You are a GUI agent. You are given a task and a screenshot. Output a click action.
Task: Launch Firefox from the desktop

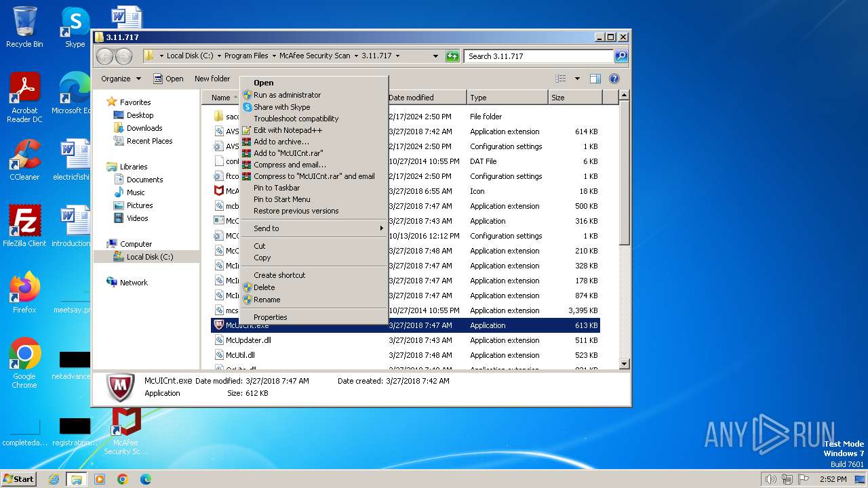24,292
